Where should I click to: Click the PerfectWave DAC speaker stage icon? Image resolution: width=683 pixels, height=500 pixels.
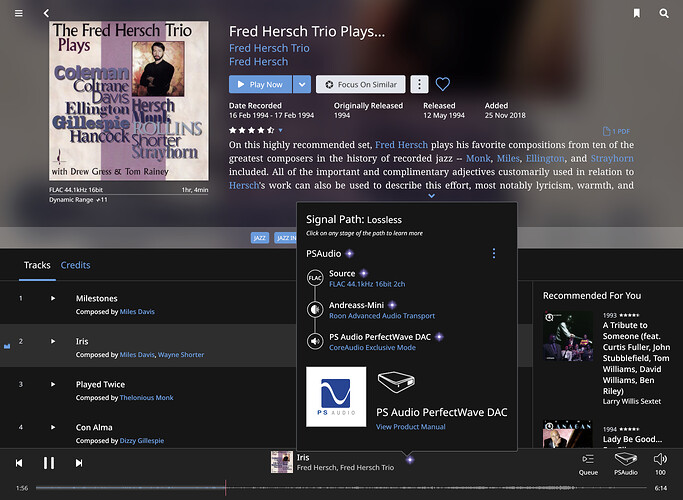click(x=315, y=341)
